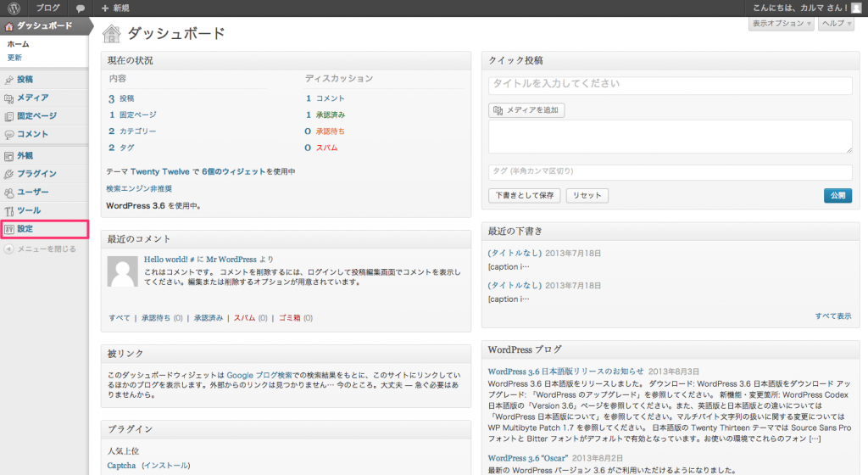
Task: Click commenter avatar in 最近のコメント
Action: click(x=122, y=271)
